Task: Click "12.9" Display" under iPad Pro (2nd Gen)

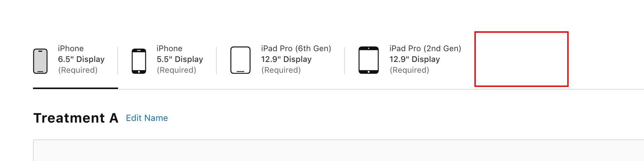Action: [415, 59]
